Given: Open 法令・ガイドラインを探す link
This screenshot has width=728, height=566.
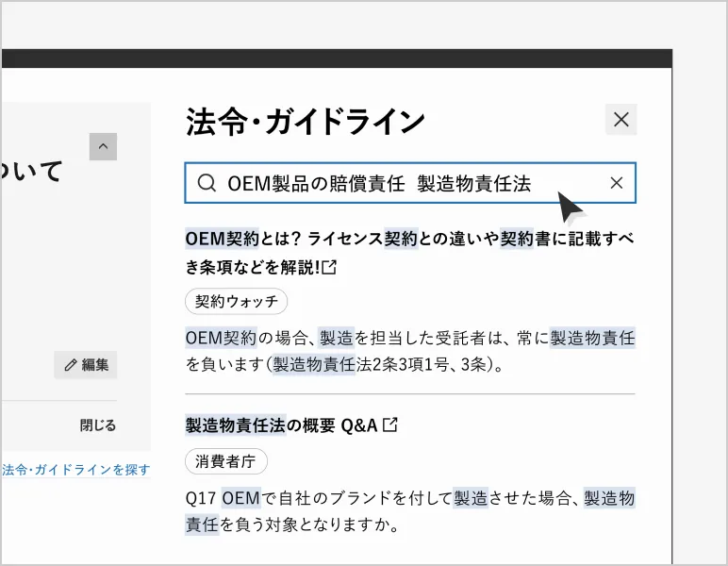Looking at the screenshot, I should [76, 470].
